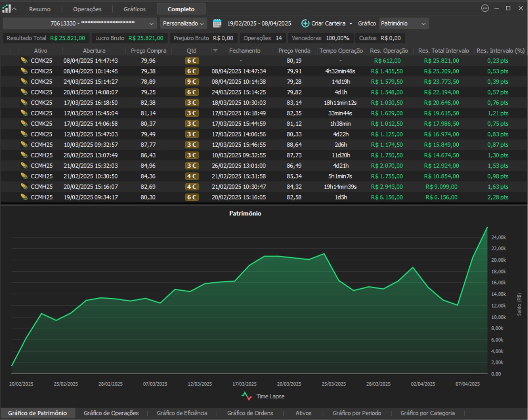Sort by Res. Operação column header
The width and height of the screenshot is (528, 420).
(x=389, y=51)
